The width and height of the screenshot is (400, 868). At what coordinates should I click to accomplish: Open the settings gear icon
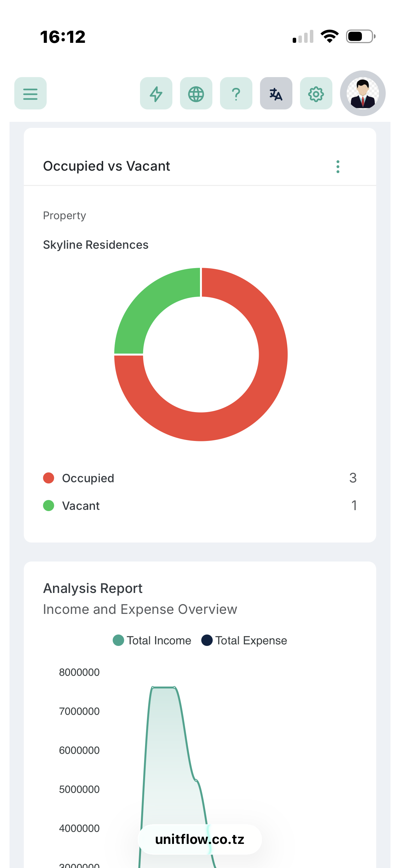[316, 93]
